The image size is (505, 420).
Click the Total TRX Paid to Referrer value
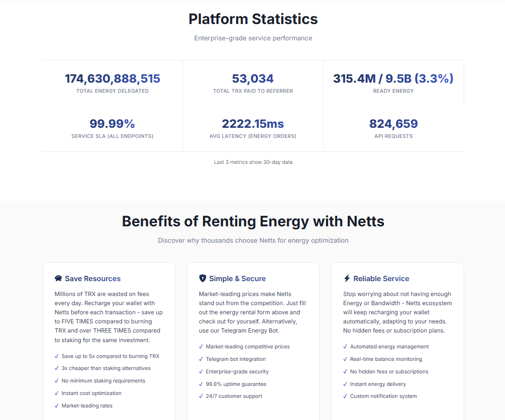(253, 79)
